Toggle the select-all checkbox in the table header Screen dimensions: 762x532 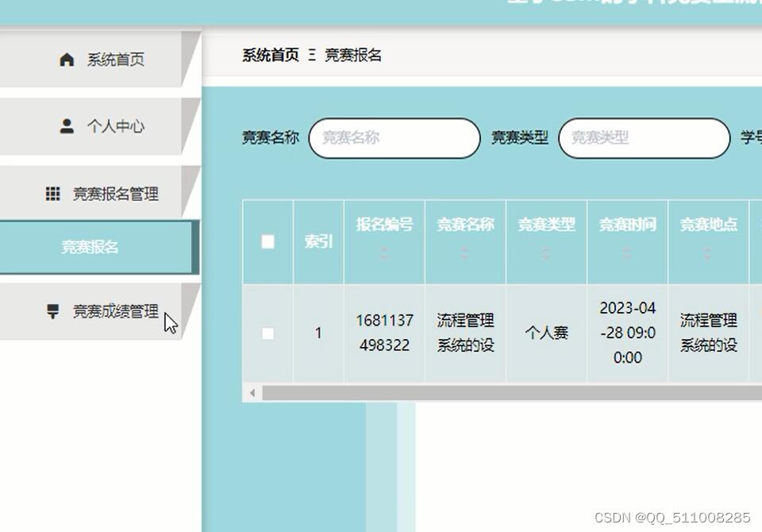[267, 241]
